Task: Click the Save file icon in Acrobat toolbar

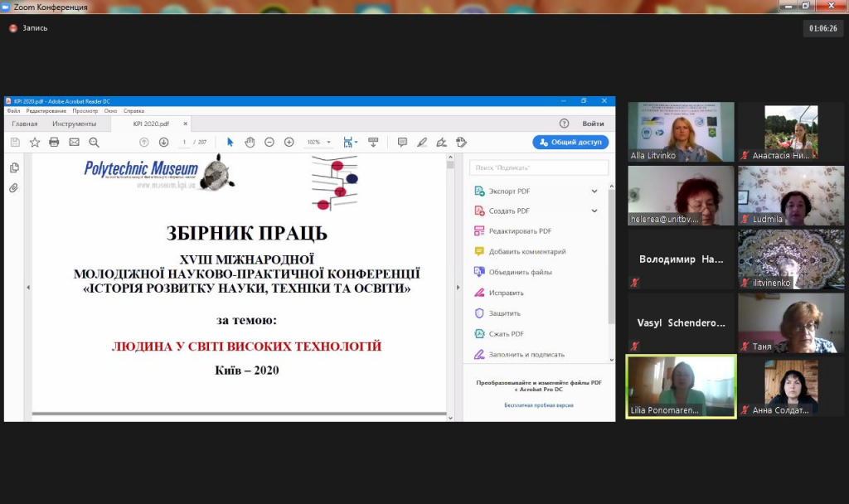Action: tap(15, 143)
